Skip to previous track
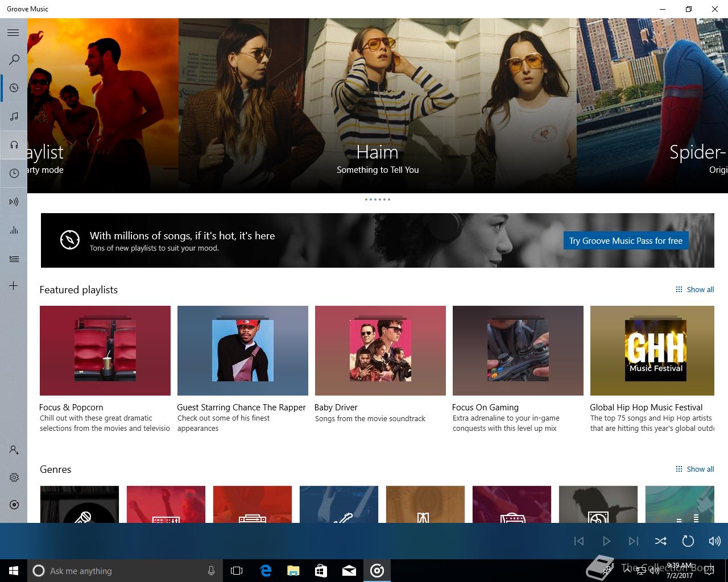The width and height of the screenshot is (728, 582). 579,541
